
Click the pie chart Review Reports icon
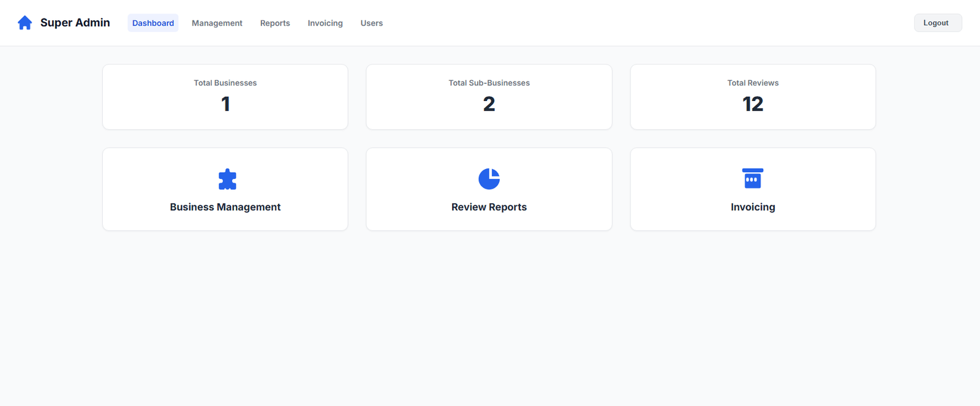pyautogui.click(x=489, y=179)
